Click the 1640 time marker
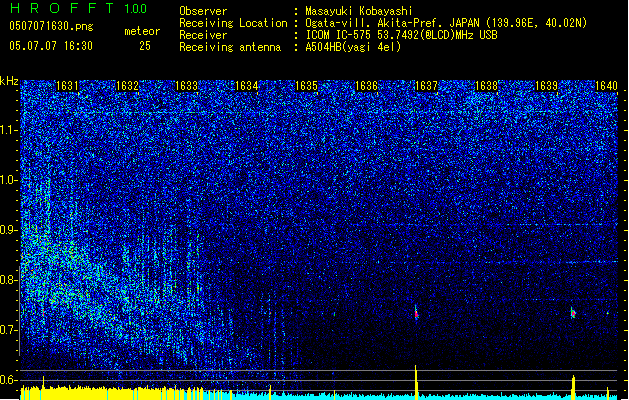Viewport: 629px width, 400px height. point(606,85)
